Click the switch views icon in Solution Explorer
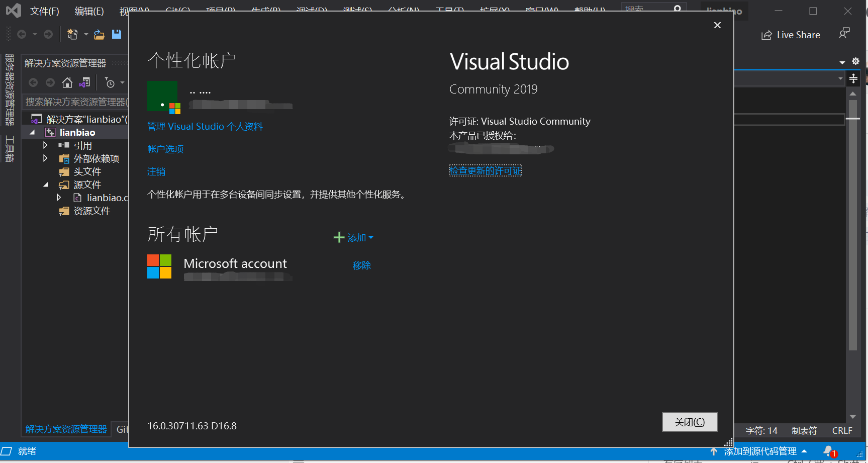The image size is (868, 463). pos(85,82)
